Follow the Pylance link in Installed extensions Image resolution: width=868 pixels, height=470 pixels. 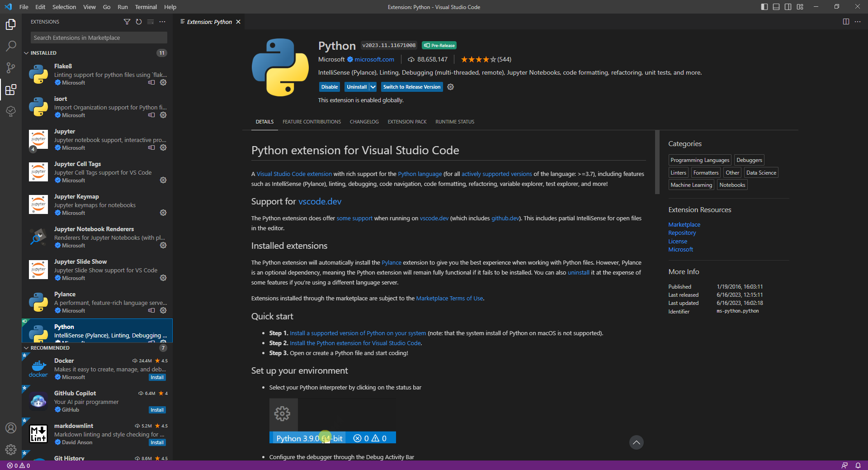(392, 262)
